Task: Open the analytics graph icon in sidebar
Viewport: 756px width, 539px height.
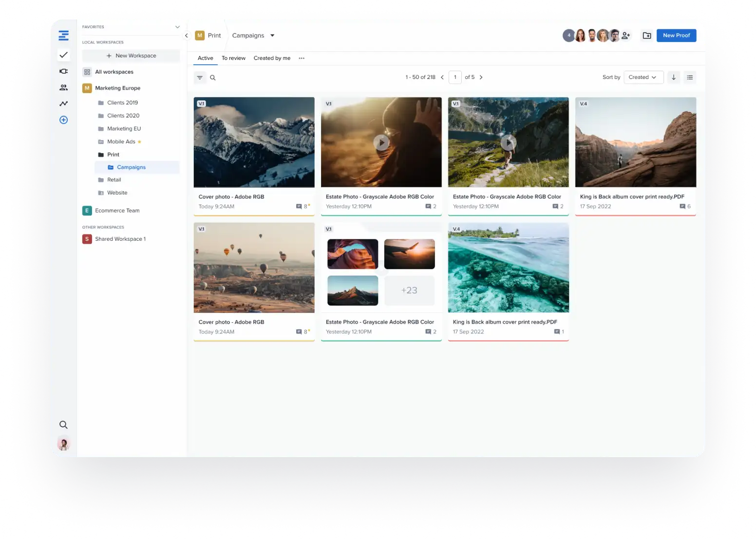Action: 63,104
